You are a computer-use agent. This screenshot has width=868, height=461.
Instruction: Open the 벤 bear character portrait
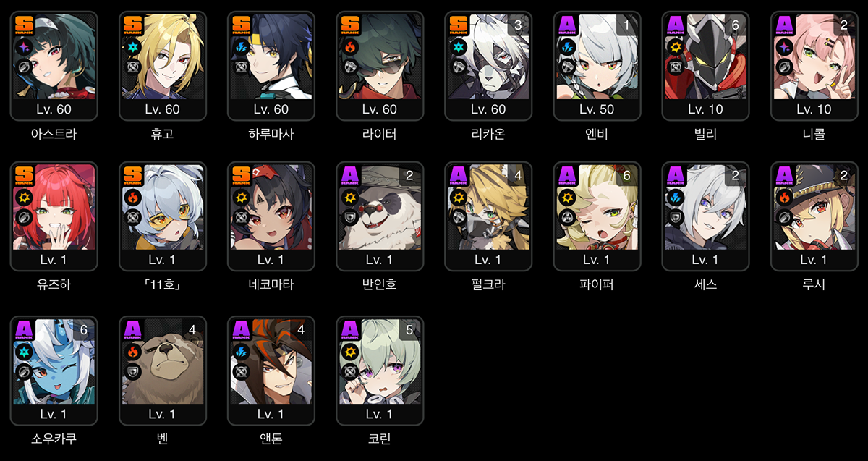pyautogui.click(x=163, y=371)
